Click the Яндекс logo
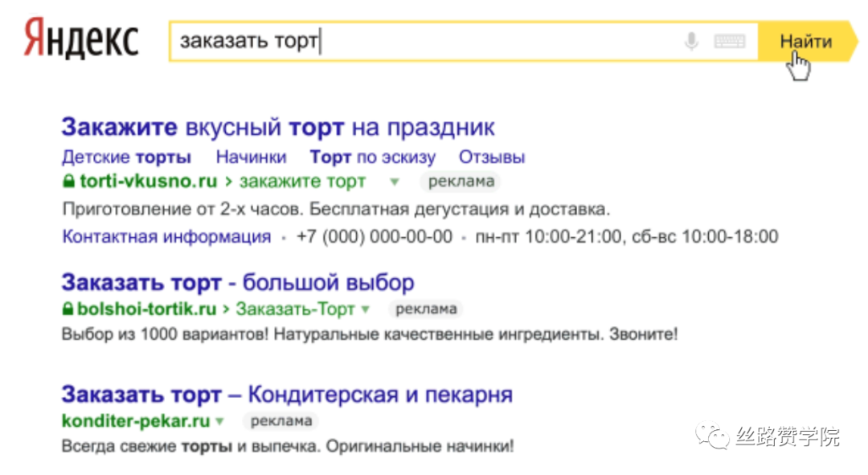Image resolution: width=868 pixels, height=475 pixels. [81, 39]
